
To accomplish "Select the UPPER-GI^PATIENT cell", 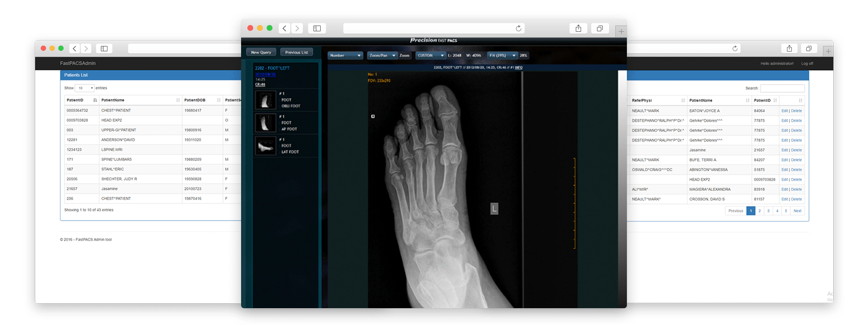I will point(141,130).
